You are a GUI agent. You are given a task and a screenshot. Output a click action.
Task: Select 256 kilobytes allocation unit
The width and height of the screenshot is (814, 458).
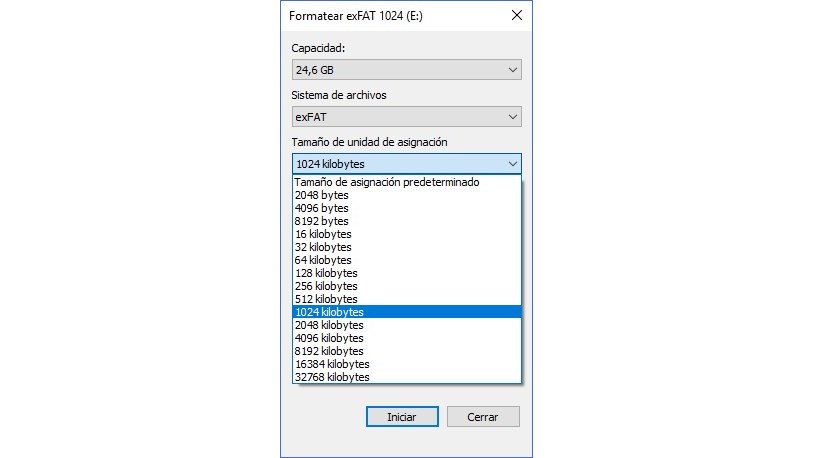tap(406, 286)
